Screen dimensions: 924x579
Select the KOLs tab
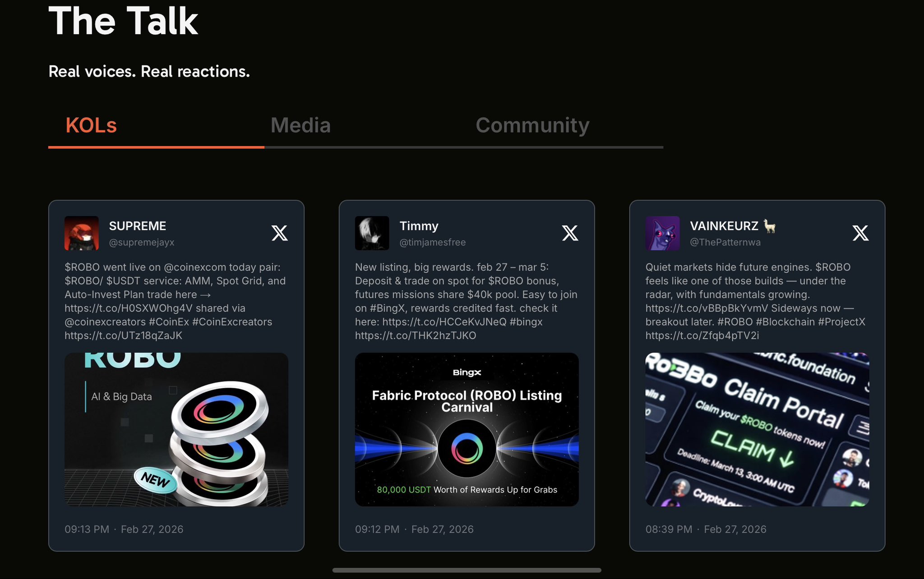click(x=91, y=125)
